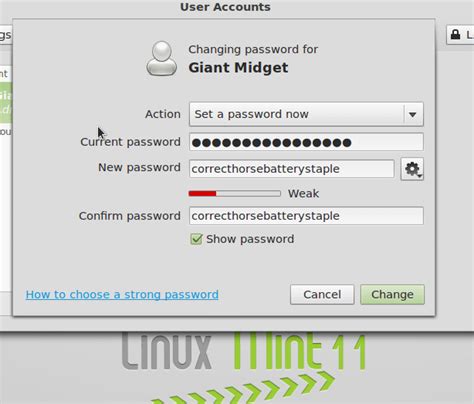Open 'How to choose a strong password' link
The image size is (474, 404).
[x=122, y=294]
